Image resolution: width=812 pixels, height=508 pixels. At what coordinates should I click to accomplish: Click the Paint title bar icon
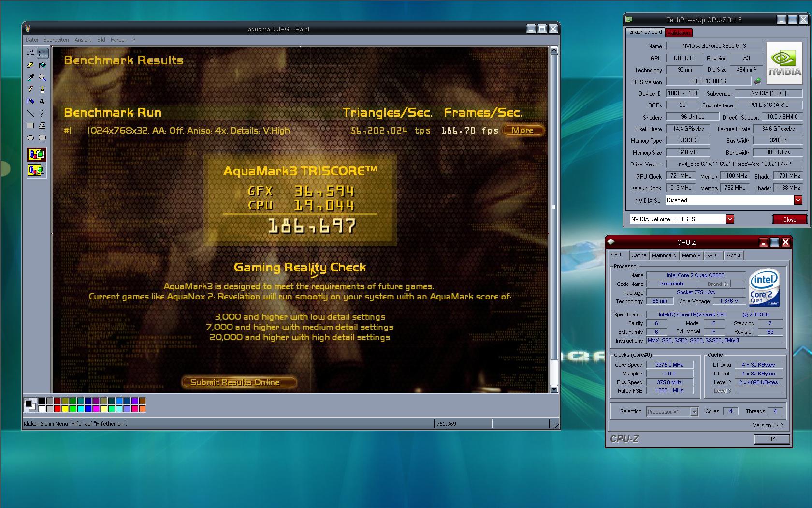coord(28,29)
